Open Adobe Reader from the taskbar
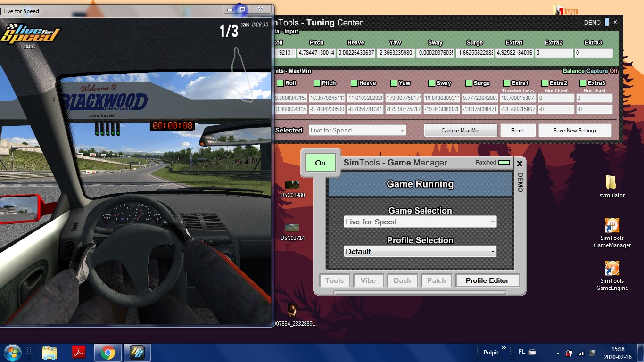 78,353
